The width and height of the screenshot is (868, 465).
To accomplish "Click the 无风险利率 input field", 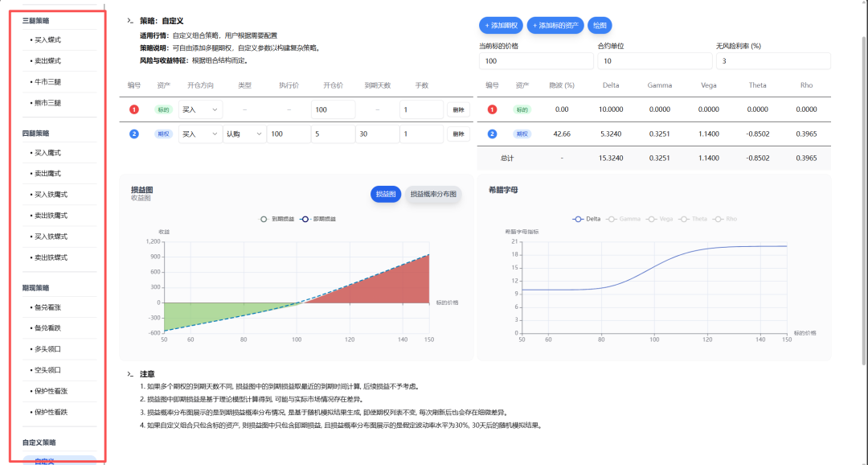I will (x=772, y=61).
